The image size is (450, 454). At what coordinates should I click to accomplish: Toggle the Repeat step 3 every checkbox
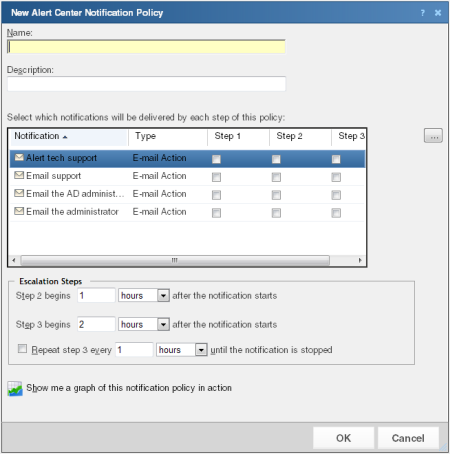22,349
